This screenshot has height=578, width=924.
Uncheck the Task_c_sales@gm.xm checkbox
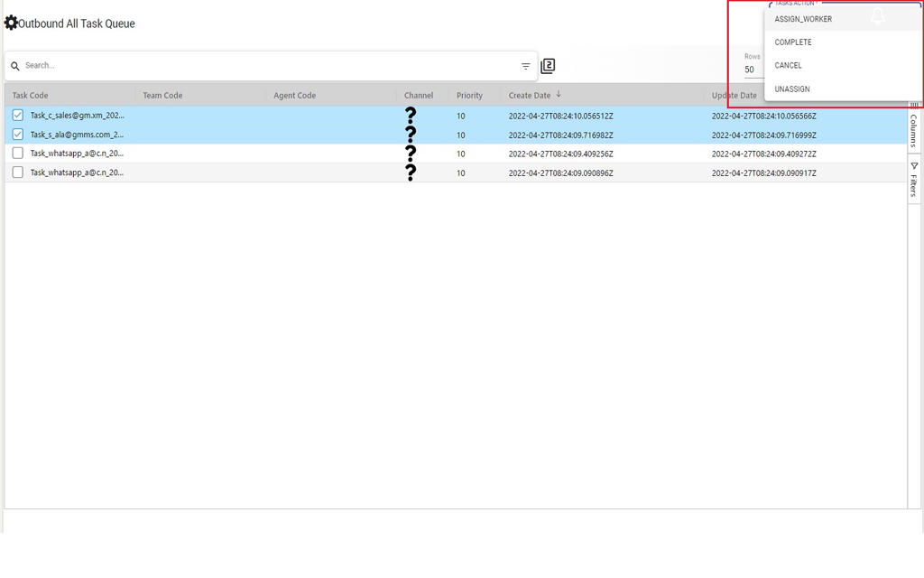coord(17,116)
